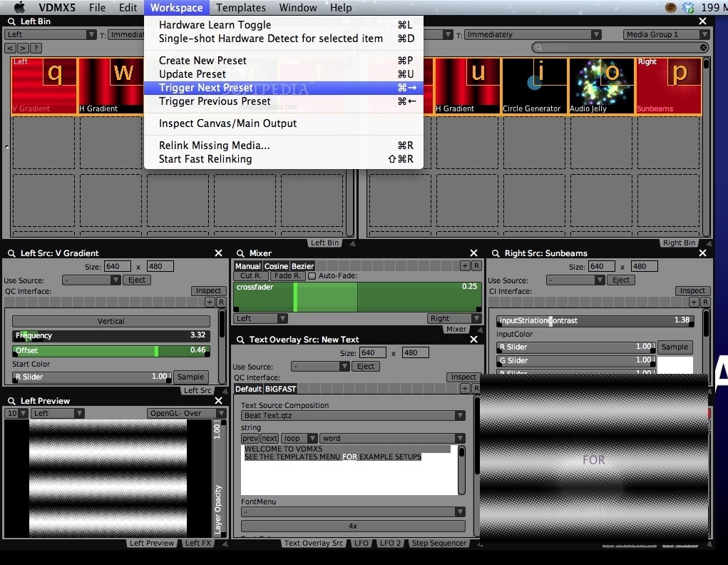Open the OpenGL- Over blend mode dropdown
This screenshot has height=565, width=728.
186,413
